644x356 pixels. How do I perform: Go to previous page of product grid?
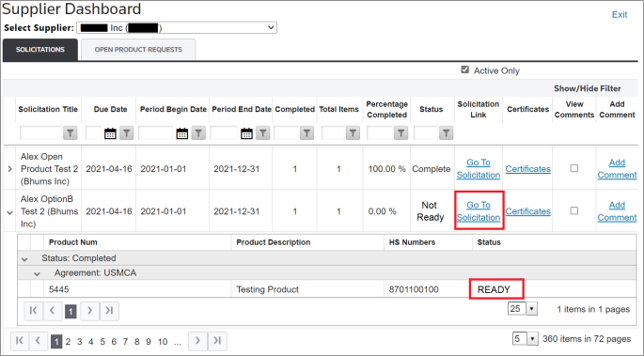[53, 311]
